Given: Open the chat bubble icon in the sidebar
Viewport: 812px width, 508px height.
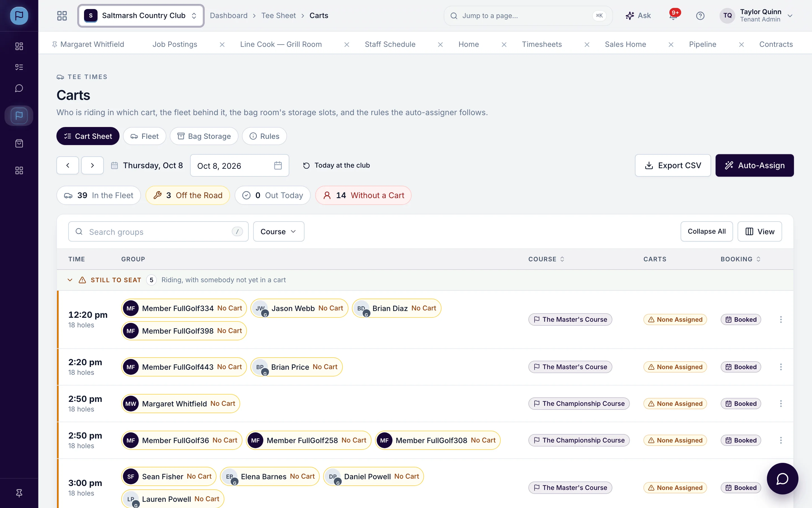Looking at the screenshot, I should click(19, 88).
